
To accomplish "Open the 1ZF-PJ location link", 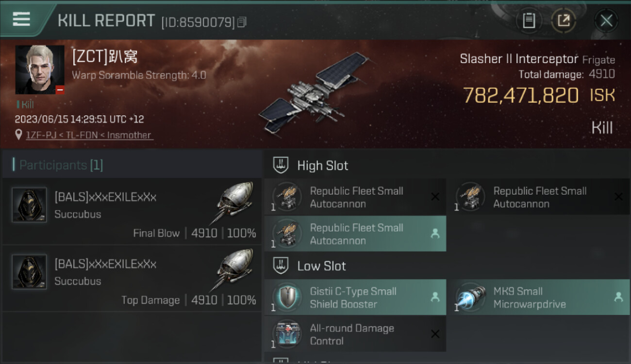I will point(89,135).
